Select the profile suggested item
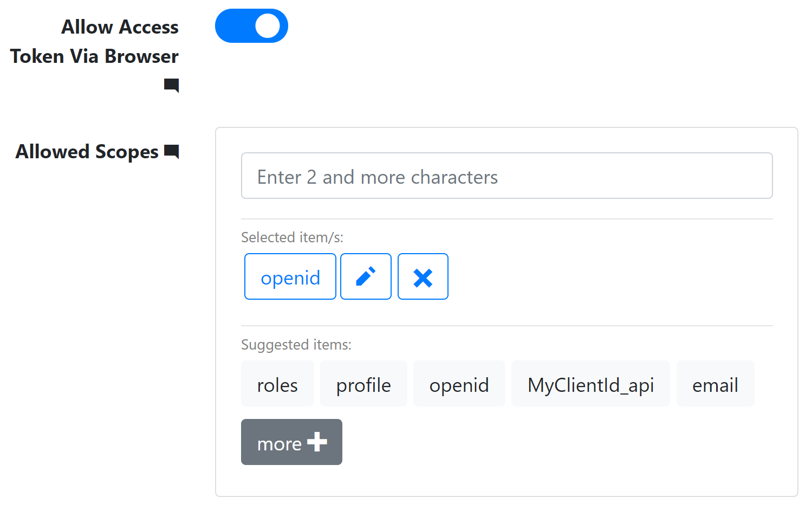This screenshot has height=510, width=812. click(x=363, y=384)
